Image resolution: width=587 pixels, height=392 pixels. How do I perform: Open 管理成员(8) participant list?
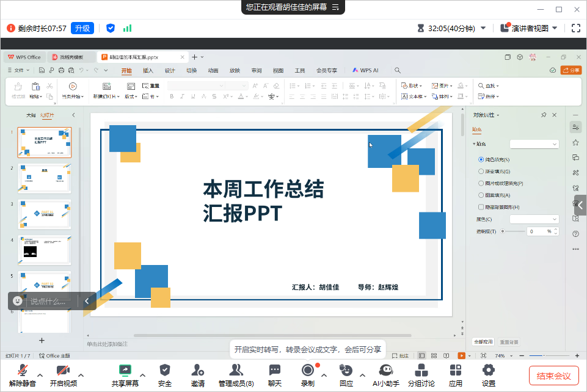pos(236,376)
